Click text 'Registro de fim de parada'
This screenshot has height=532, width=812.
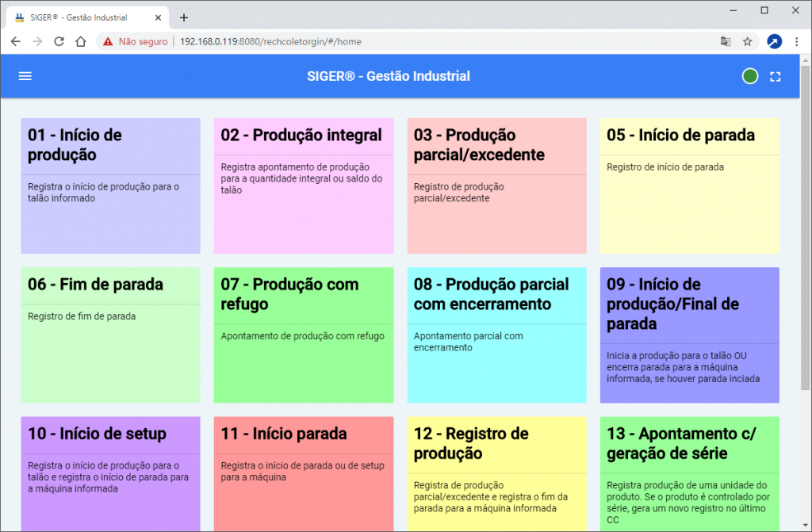82,316
